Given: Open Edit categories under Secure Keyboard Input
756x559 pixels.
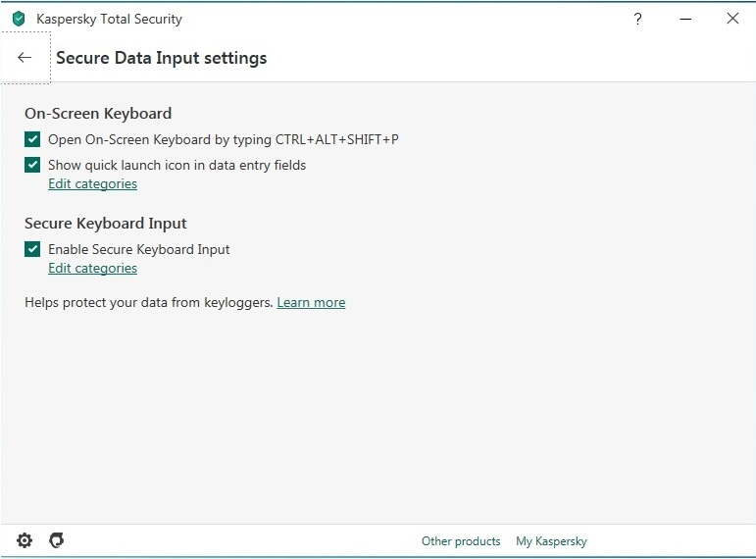Looking at the screenshot, I should 92,269.
